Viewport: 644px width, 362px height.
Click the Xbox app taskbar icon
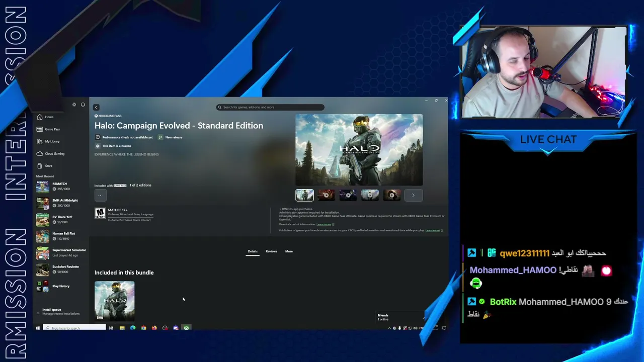click(x=186, y=328)
